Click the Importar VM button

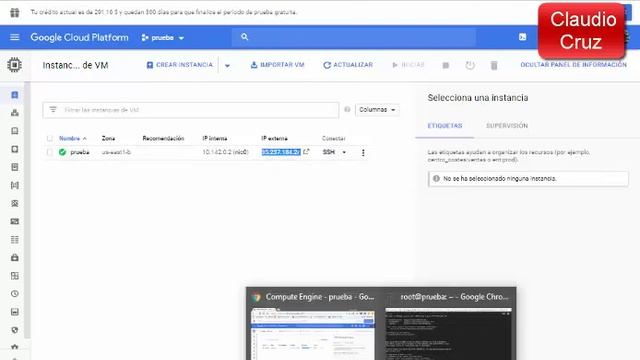click(278, 65)
